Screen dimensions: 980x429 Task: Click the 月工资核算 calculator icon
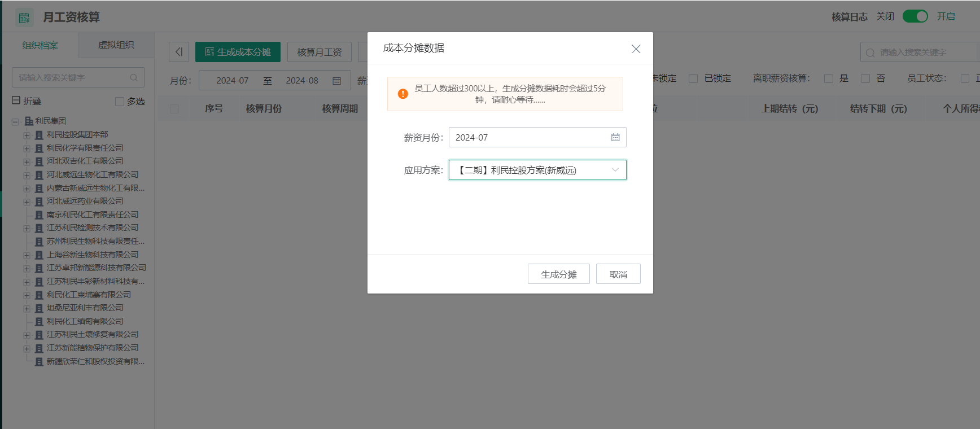(x=24, y=17)
